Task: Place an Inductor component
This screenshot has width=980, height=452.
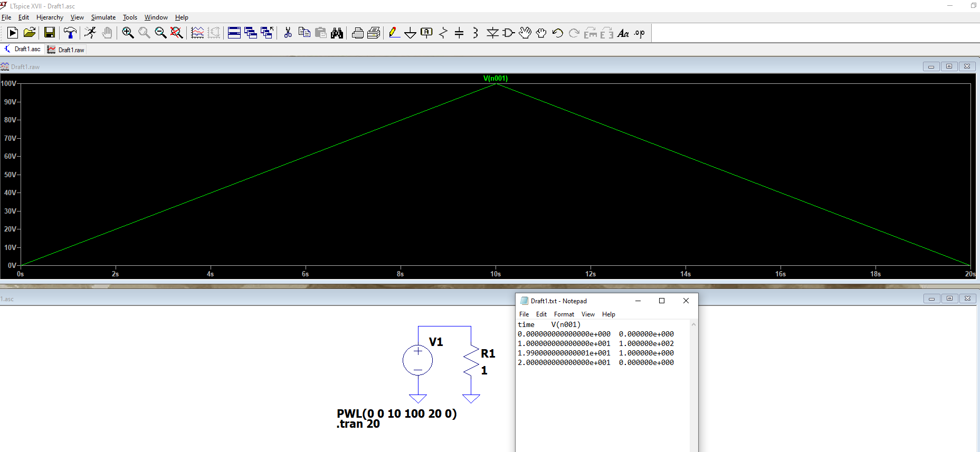Action: click(x=475, y=33)
